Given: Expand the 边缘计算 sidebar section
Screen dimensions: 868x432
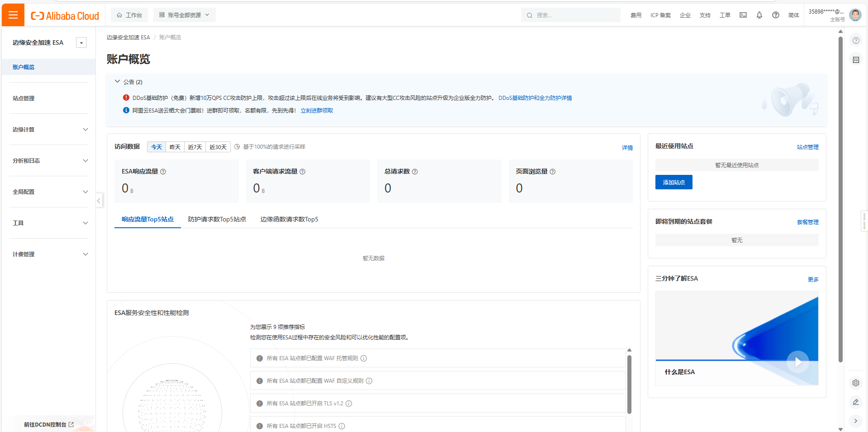Looking at the screenshot, I should 49,129.
